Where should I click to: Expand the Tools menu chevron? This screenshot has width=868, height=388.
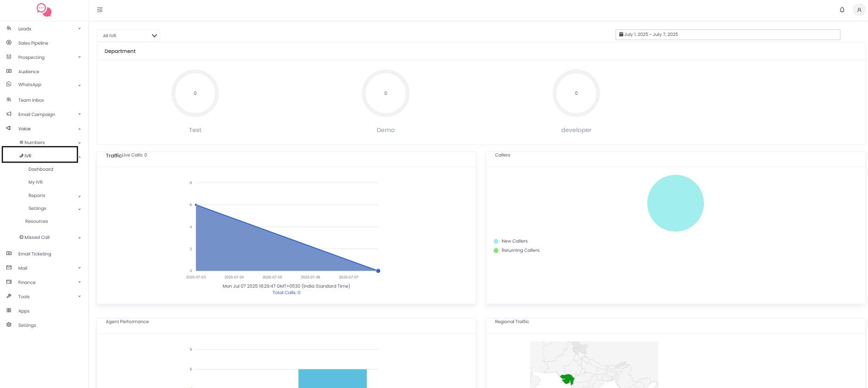pyautogui.click(x=80, y=296)
